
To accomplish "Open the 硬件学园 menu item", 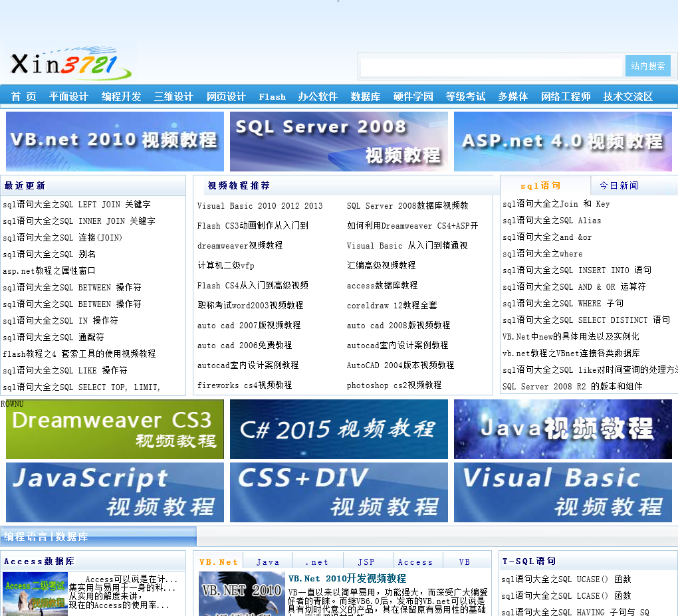I will 413,96.
